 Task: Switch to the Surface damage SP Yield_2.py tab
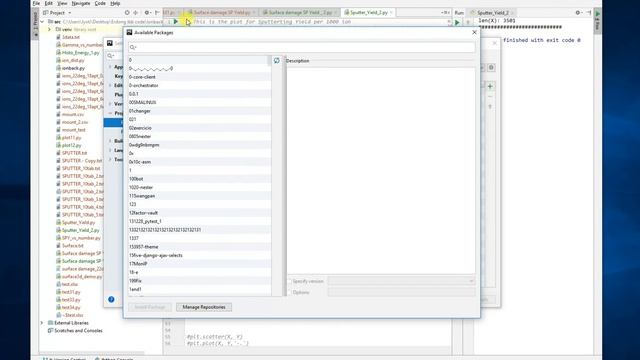299,13
